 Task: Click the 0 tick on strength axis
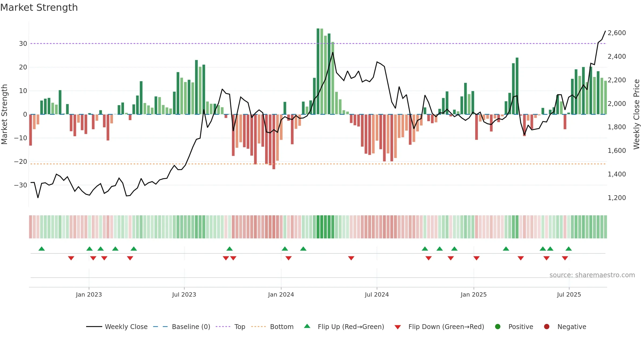pyautogui.click(x=25, y=114)
